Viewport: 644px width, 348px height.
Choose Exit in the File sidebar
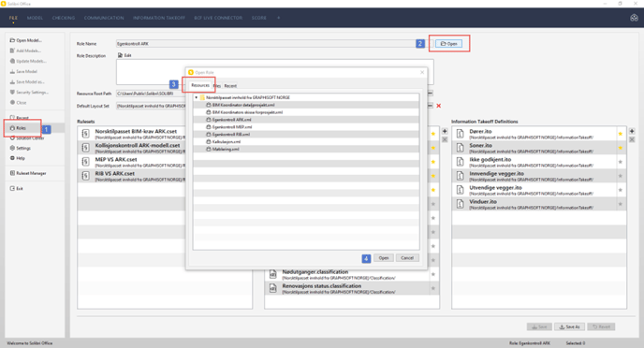17,188
